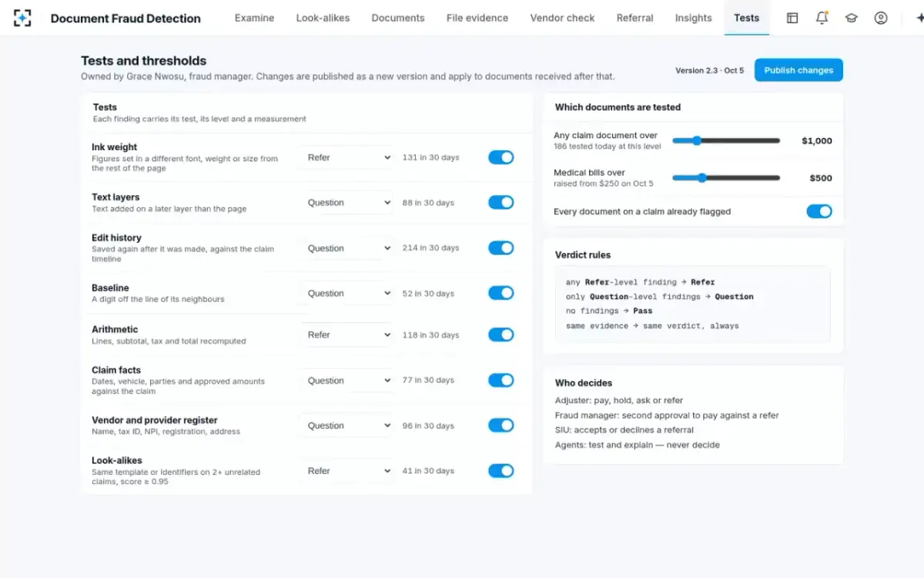Click 'Agents: test and explain — never decide' line

click(x=638, y=445)
